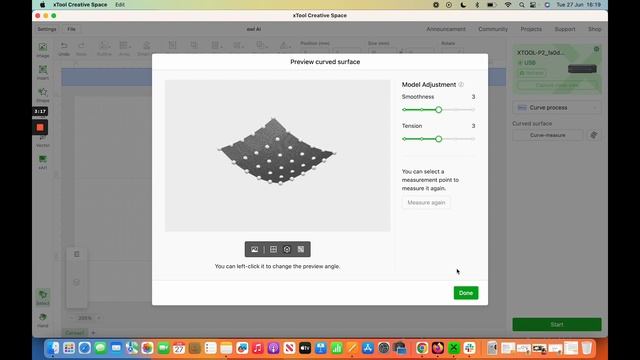The width and height of the screenshot is (640, 360).
Task: Click the Wi-Fi icon in menu bar
Action: coord(508,5)
